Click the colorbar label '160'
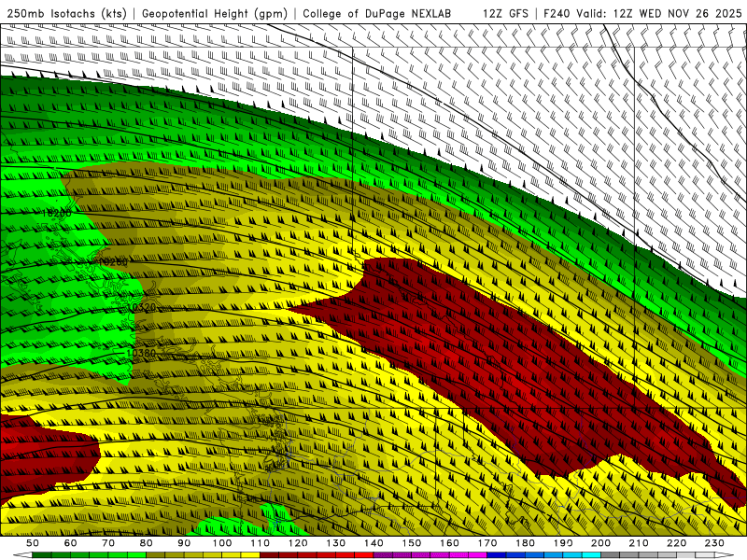747x560 pixels. [449, 543]
